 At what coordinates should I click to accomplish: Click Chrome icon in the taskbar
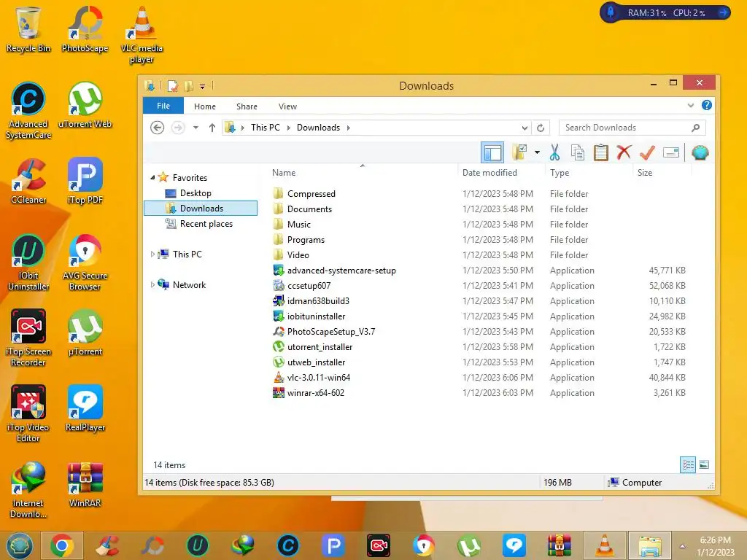(x=61, y=545)
